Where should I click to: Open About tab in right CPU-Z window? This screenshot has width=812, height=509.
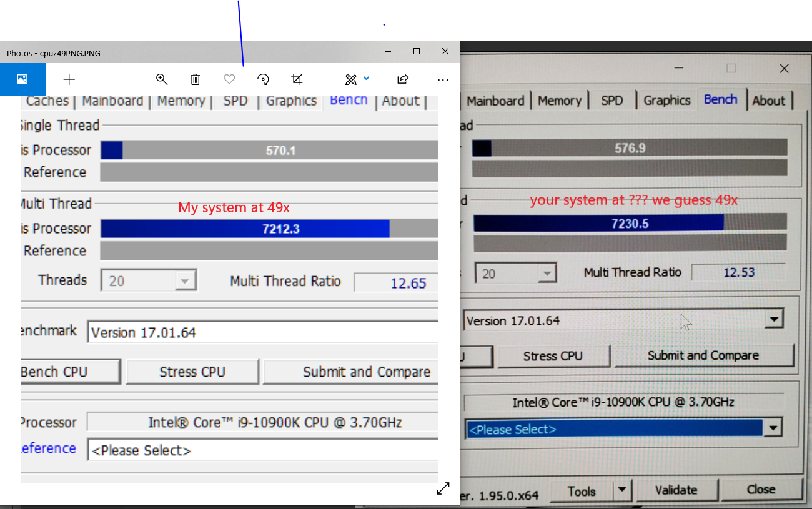click(x=769, y=101)
